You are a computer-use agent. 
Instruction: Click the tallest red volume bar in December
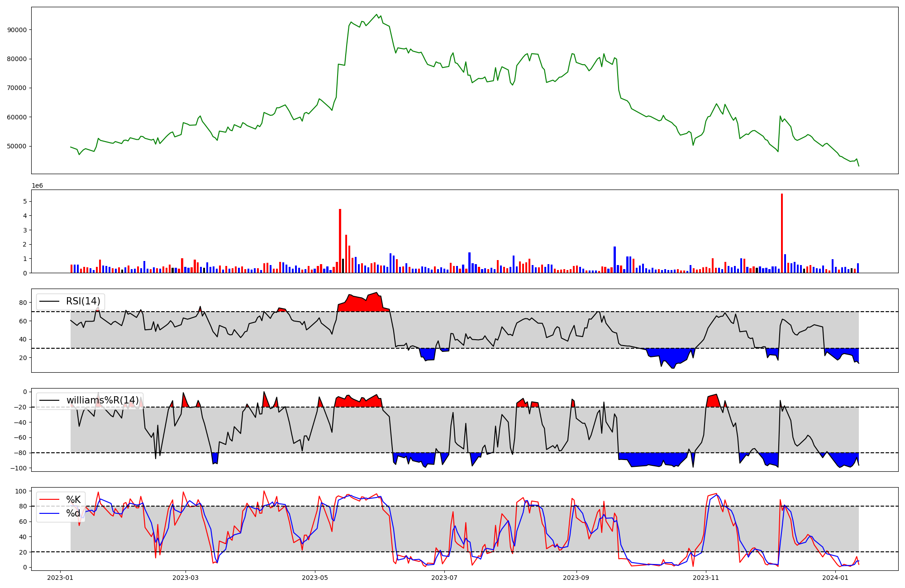pos(781,233)
